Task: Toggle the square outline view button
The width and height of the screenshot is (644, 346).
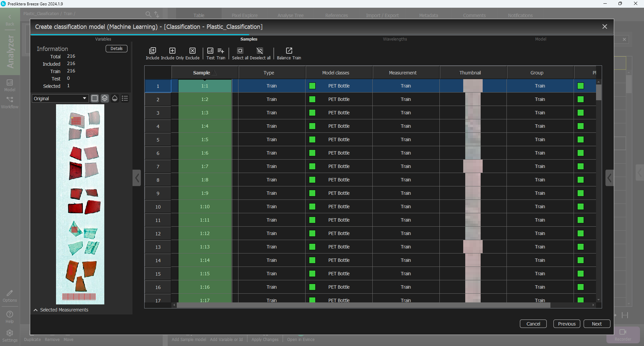Action: (x=95, y=98)
